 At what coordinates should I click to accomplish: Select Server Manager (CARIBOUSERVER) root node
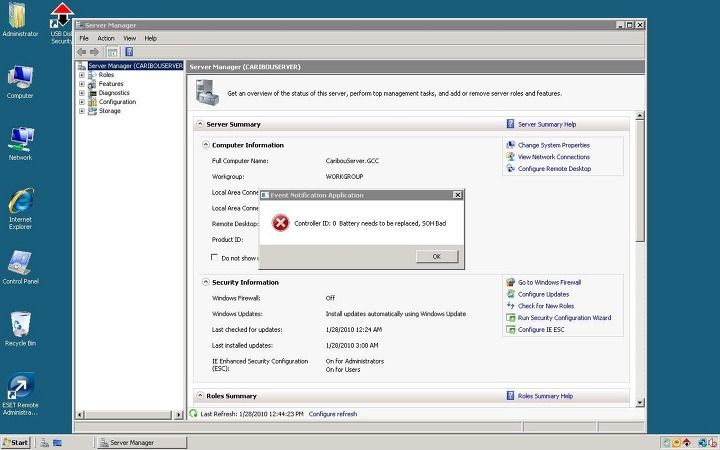point(135,66)
